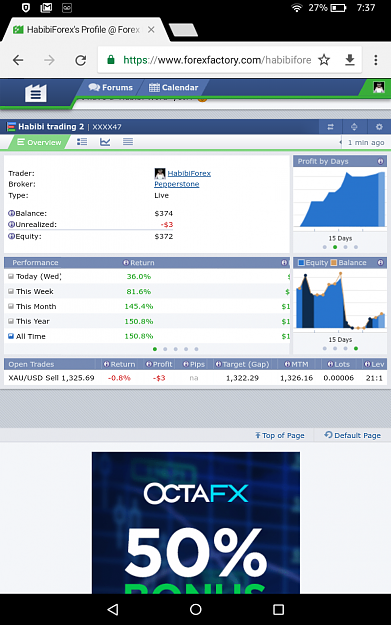This screenshot has height=625, width=391.
Task: Open a new browser tab
Action: pyautogui.click(x=183, y=30)
